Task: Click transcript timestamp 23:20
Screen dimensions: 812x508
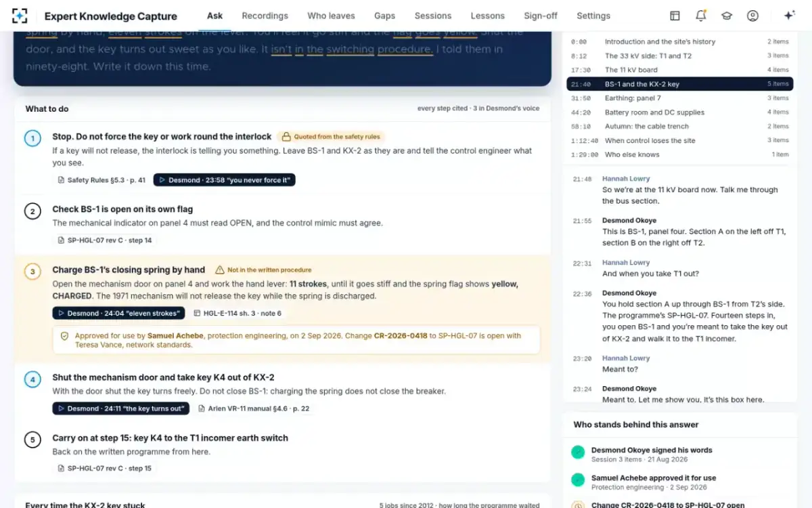Action: pos(582,359)
